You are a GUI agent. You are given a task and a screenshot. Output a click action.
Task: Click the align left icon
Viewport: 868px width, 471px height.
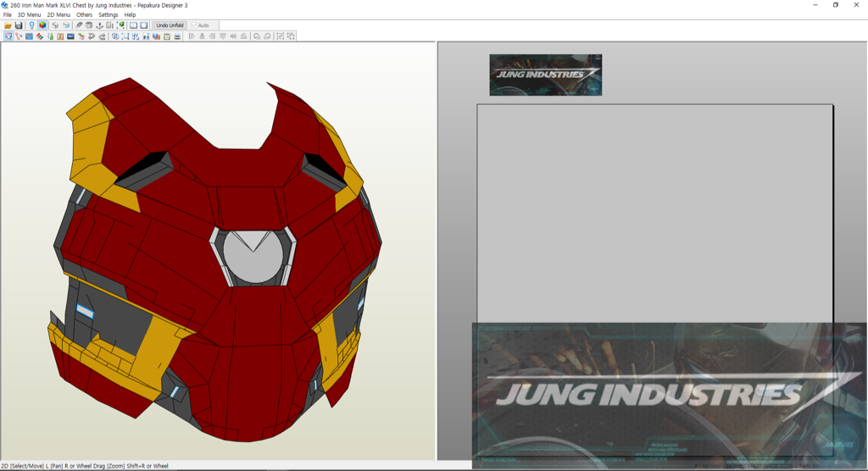[191, 36]
